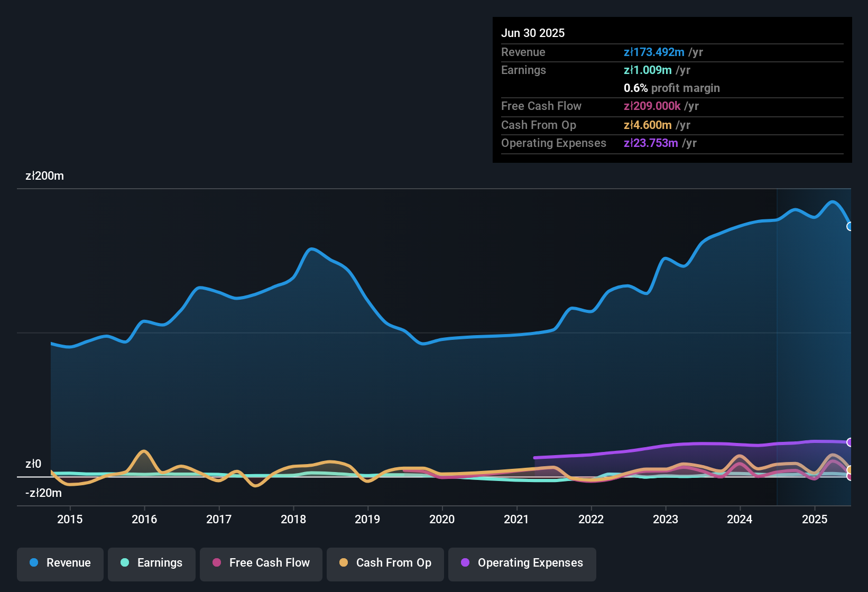Click the zł1.009m earnings value
The height and width of the screenshot is (592, 868).
(x=648, y=70)
